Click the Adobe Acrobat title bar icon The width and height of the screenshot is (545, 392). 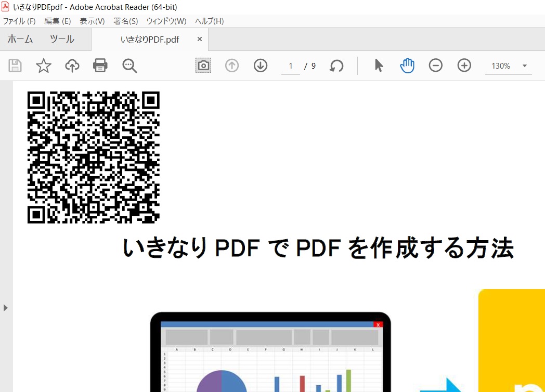pyautogui.click(x=6, y=7)
